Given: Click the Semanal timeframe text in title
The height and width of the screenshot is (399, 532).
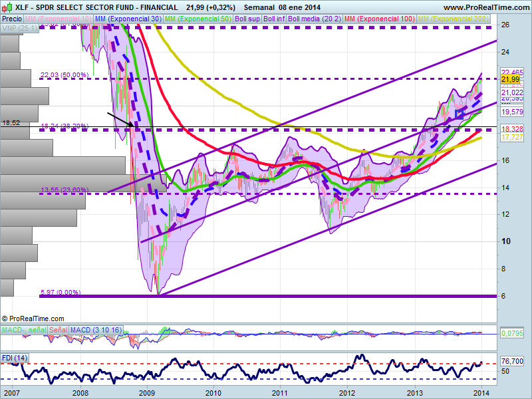Looking at the screenshot, I should 259,7.
